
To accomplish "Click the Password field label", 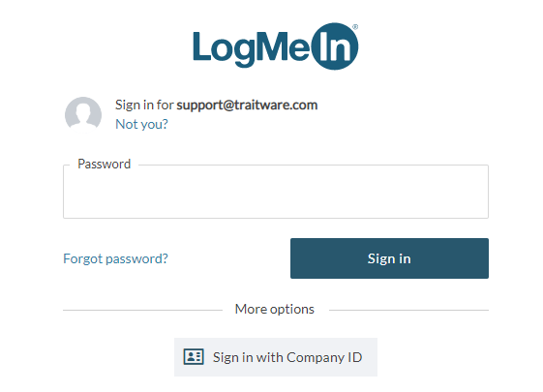I will click(105, 164).
